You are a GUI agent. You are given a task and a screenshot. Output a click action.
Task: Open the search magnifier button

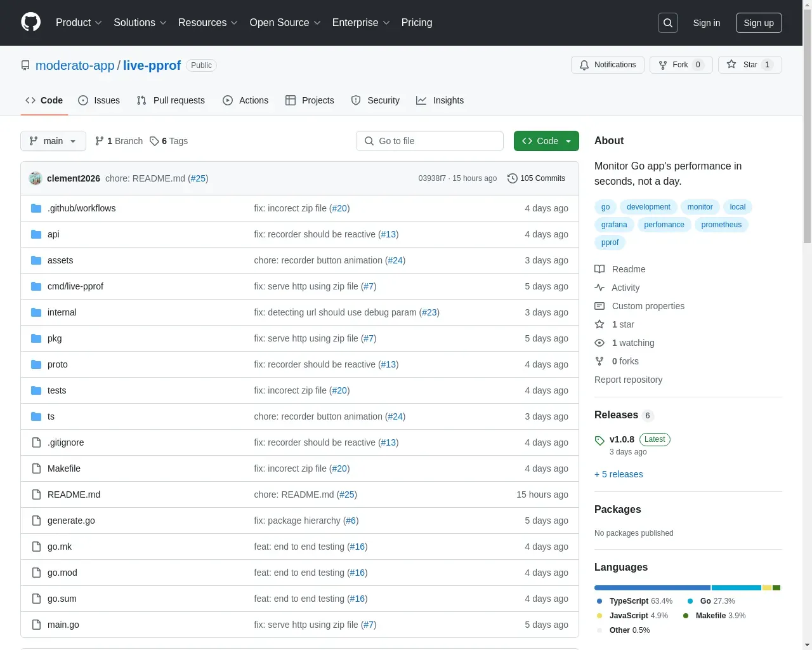click(x=668, y=23)
